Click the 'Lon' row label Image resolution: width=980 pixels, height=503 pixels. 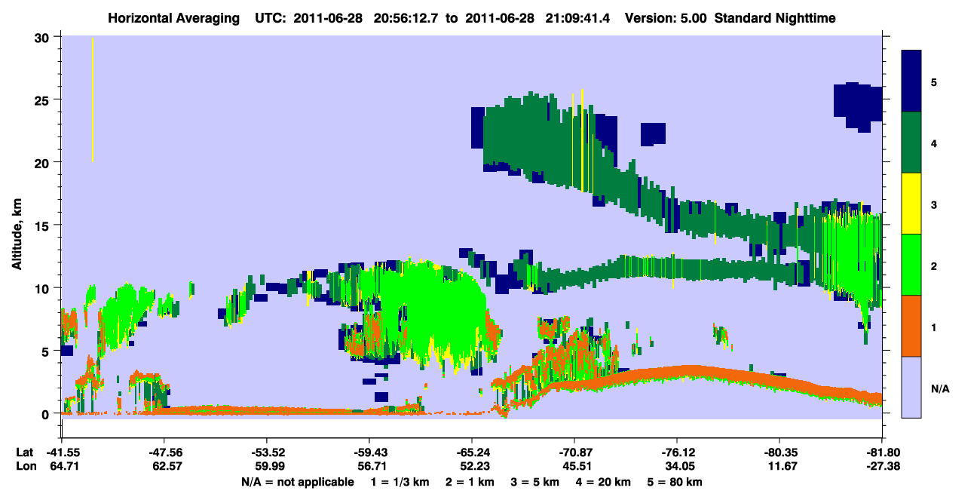click(x=25, y=466)
